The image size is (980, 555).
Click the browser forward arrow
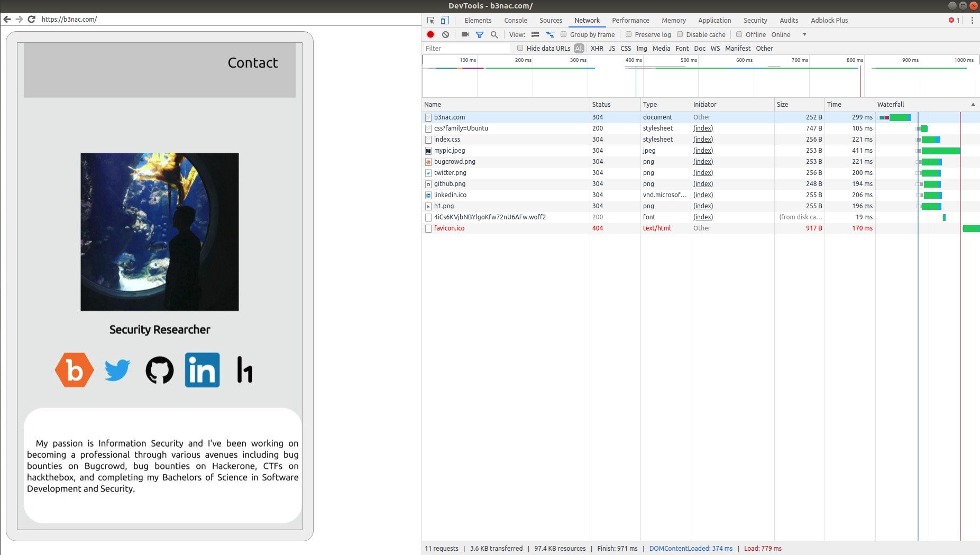pyautogui.click(x=19, y=19)
